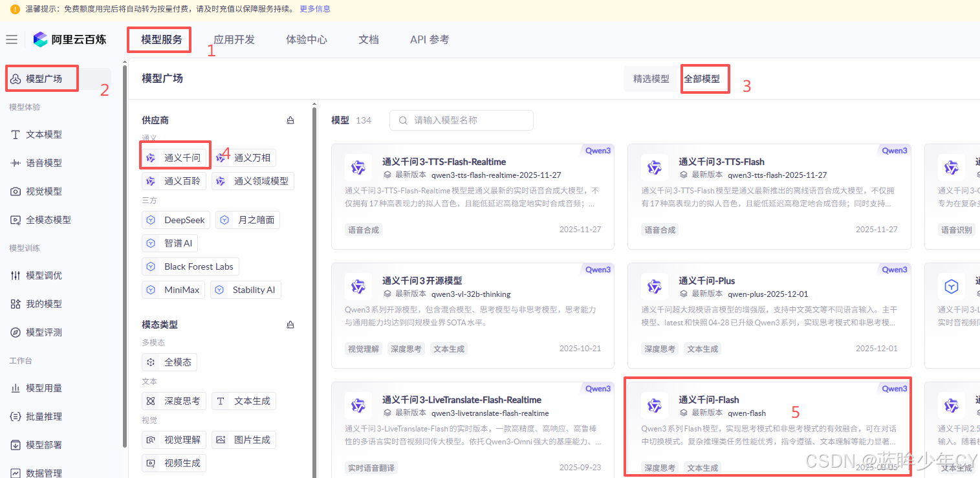Go to the 文档 tab
This screenshot has width=980, height=478.
coord(369,39)
